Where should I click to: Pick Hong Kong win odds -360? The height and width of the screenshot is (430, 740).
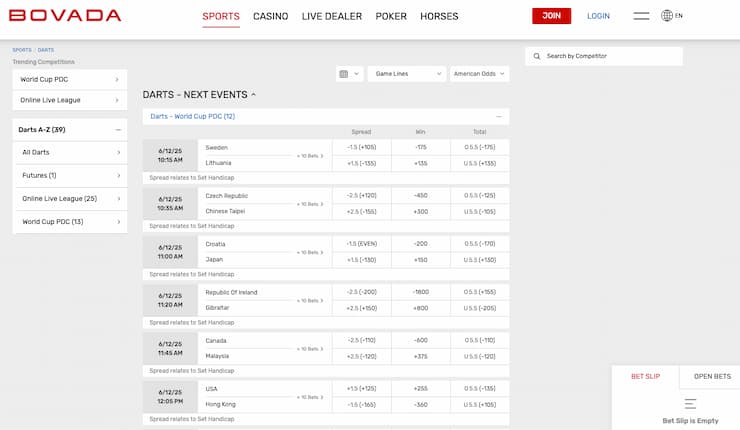420,405
